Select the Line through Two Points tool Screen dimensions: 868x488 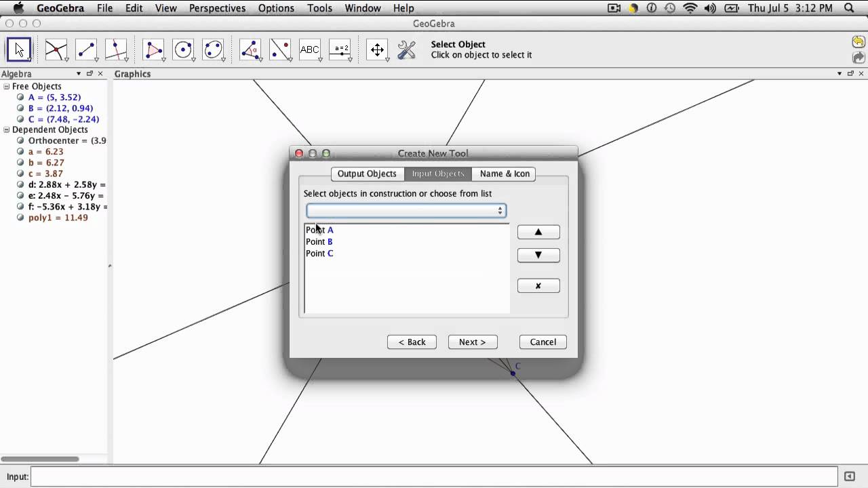[86, 49]
